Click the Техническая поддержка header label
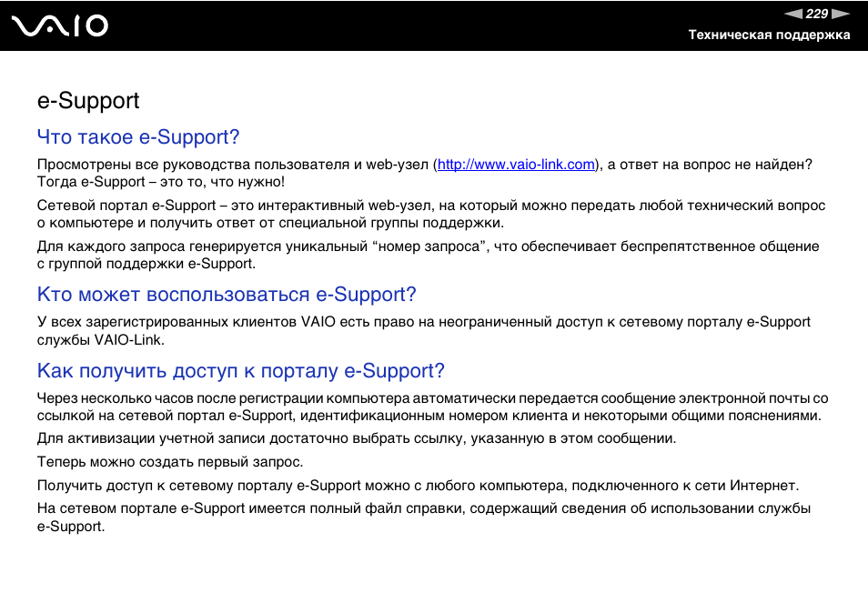The width and height of the screenshot is (868, 613). tap(769, 35)
